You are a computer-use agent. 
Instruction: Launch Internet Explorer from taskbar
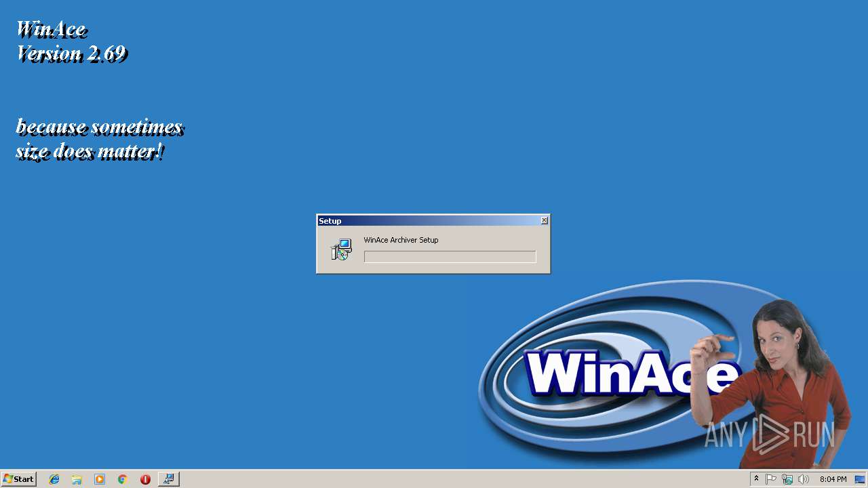point(54,479)
